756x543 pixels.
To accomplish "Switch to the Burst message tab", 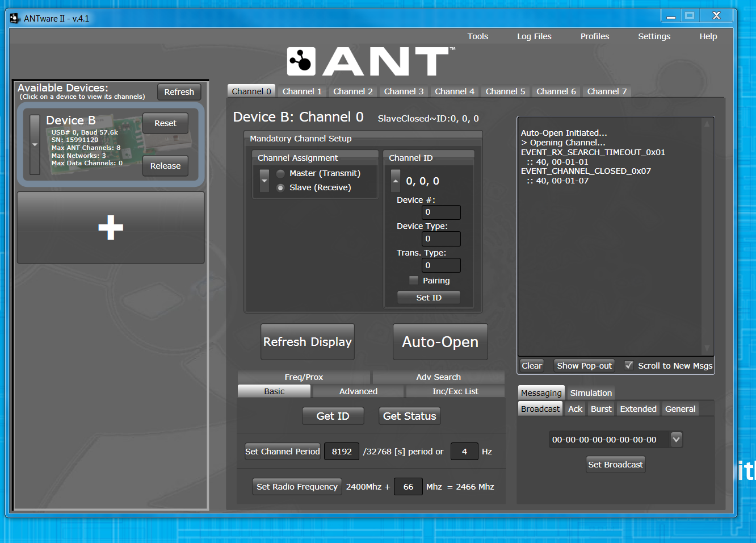I will 601,409.
